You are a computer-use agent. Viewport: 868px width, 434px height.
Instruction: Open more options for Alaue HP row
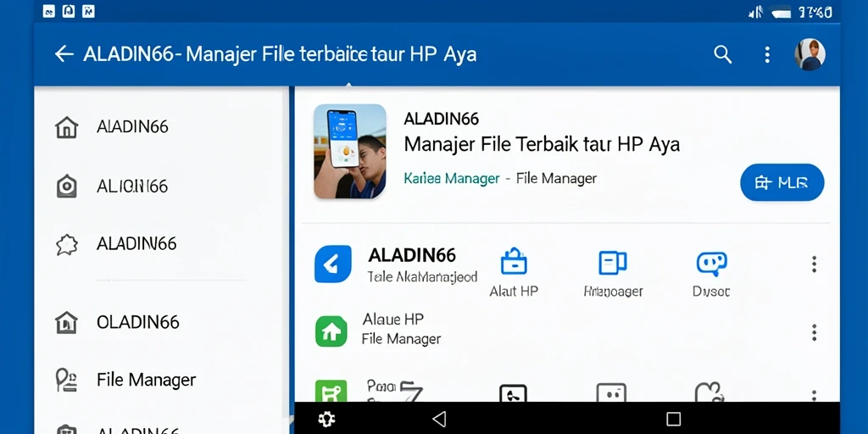(x=814, y=332)
